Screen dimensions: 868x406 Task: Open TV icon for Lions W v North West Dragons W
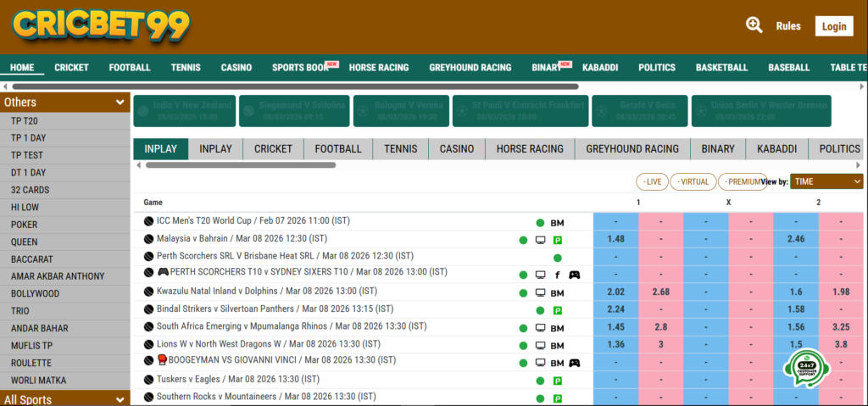pos(540,346)
